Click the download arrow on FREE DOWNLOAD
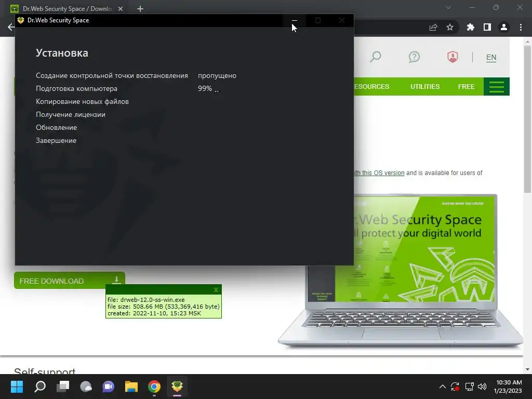 [116, 280]
